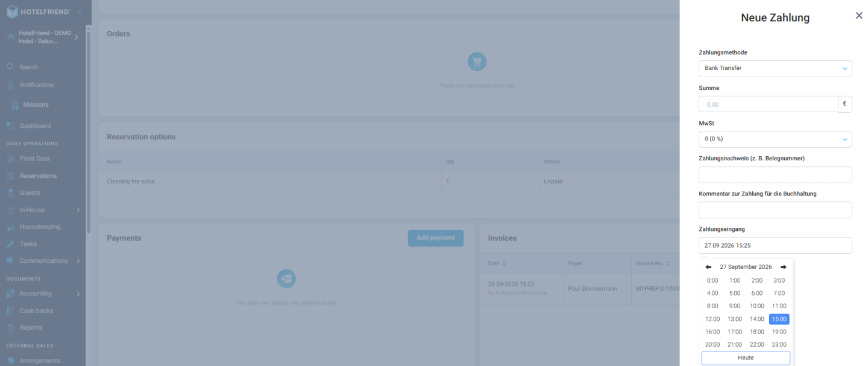Click the Reports icon
The height and width of the screenshot is (366, 868).
pos(11,327)
